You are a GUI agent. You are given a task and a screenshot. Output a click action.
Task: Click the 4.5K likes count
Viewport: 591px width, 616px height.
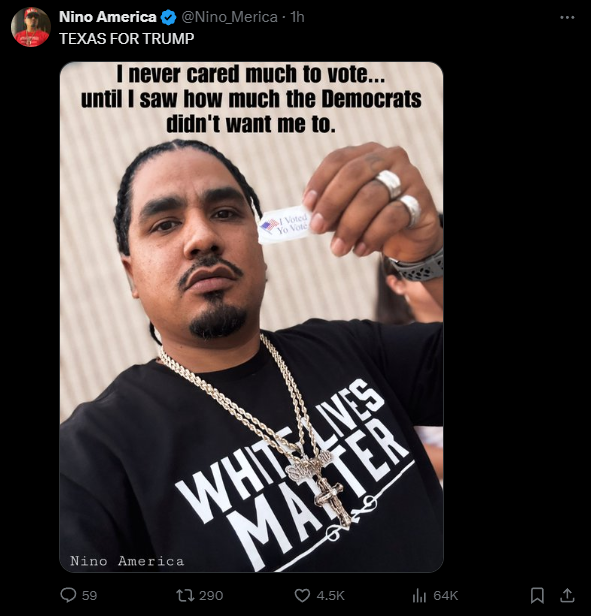coord(330,595)
